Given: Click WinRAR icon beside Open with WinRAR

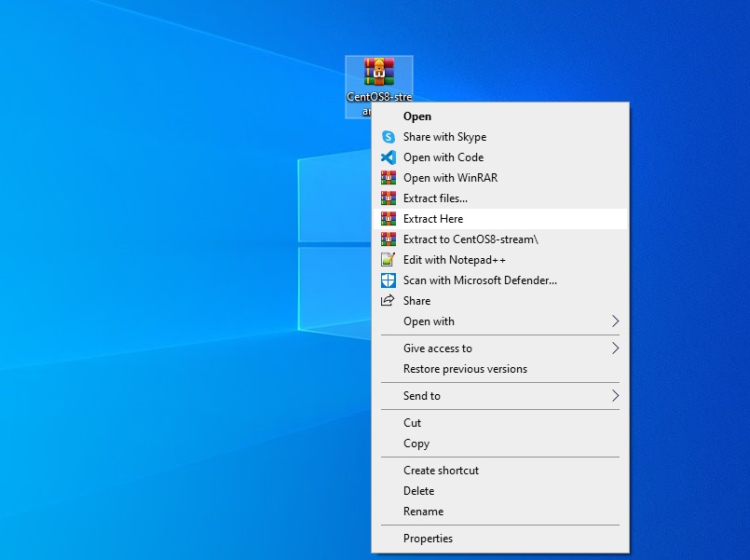Looking at the screenshot, I should [x=388, y=178].
